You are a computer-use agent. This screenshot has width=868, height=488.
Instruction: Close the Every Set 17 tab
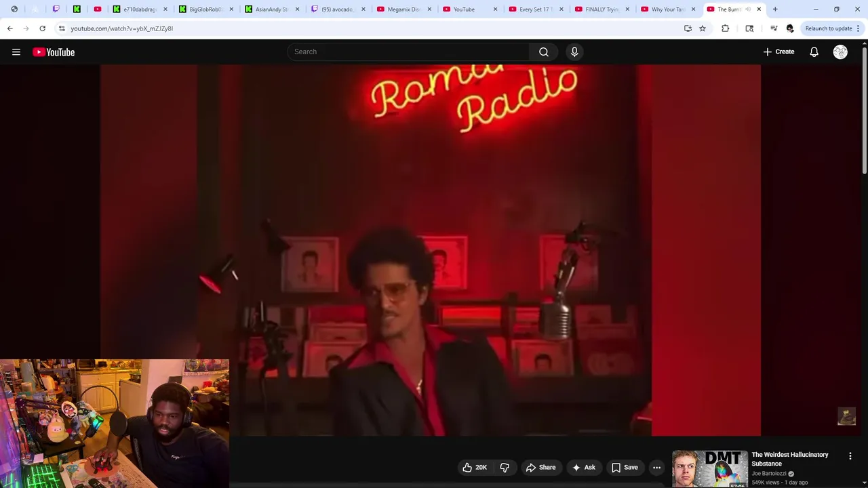click(x=561, y=9)
